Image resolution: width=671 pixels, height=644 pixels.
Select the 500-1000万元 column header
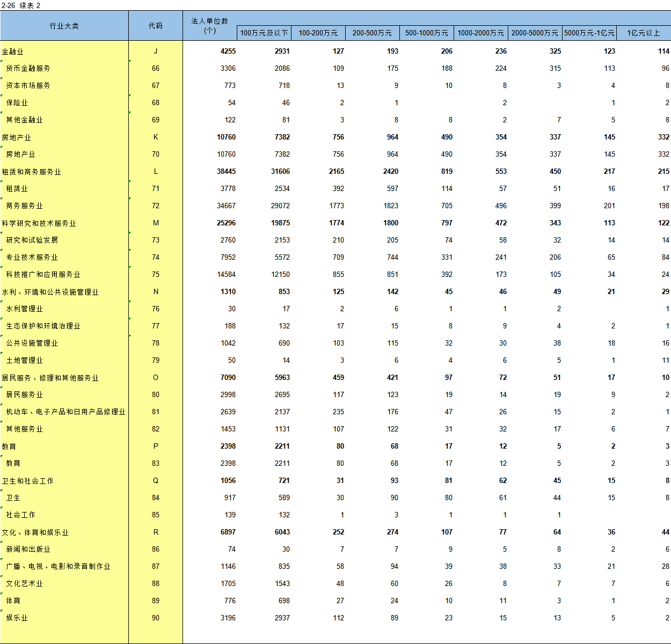click(427, 33)
